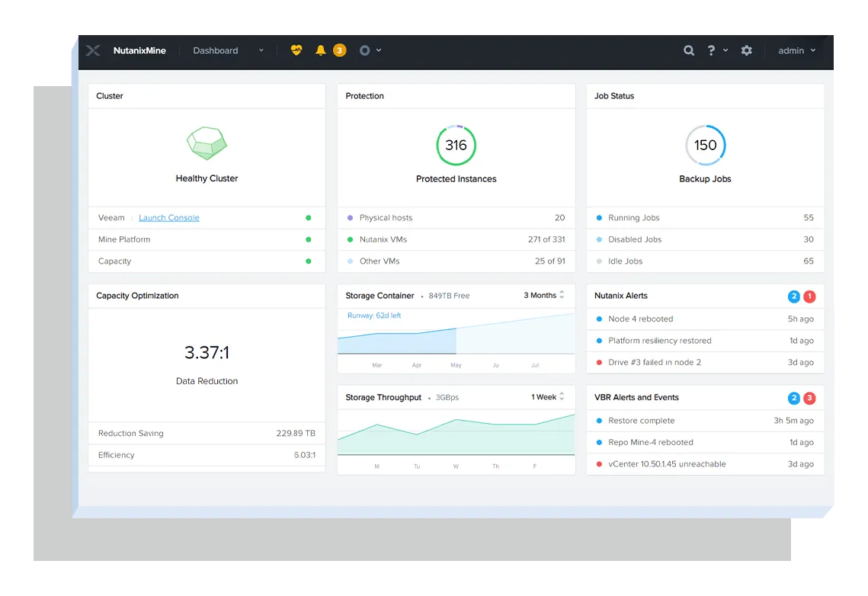
Task: Click the orange 3 alerts badge
Action: [x=339, y=50]
